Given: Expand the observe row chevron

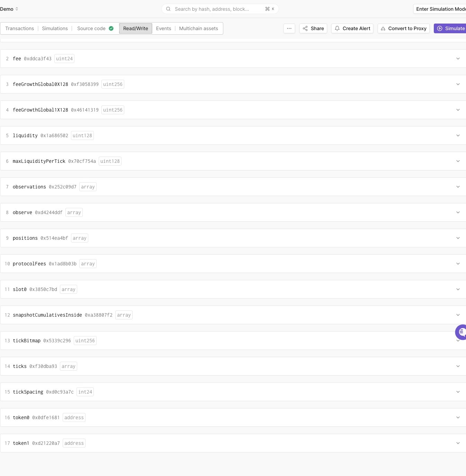Looking at the screenshot, I should 458,212.
